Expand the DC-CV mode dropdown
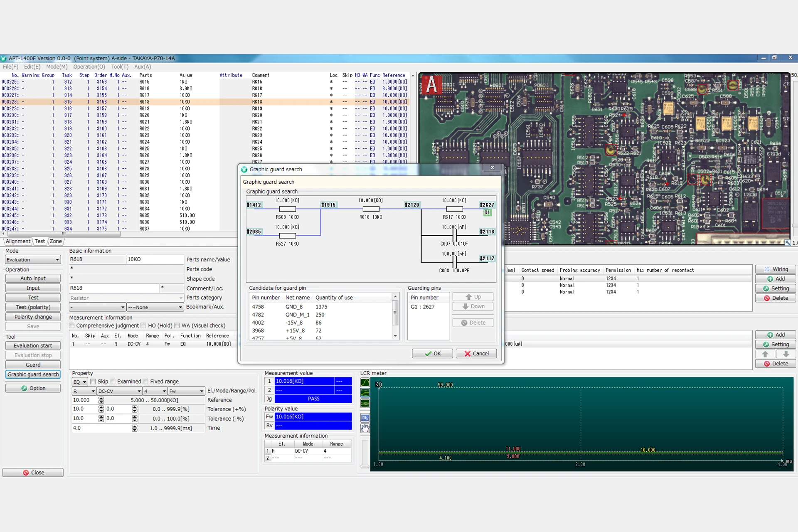Viewport: 798px width, 532px height. coord(139,391)
